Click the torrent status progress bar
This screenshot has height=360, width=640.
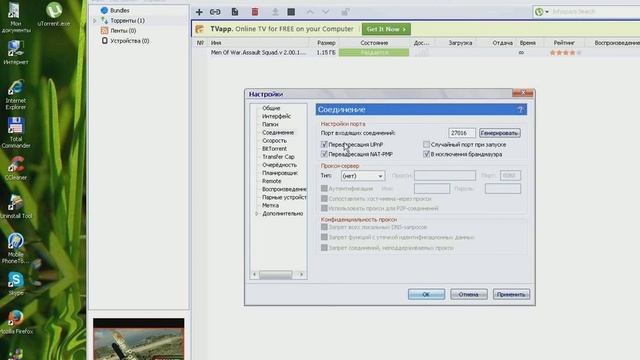374,53
